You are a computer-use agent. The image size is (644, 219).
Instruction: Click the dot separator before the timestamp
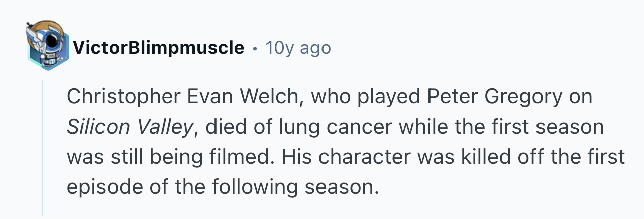tap(255, 48)
